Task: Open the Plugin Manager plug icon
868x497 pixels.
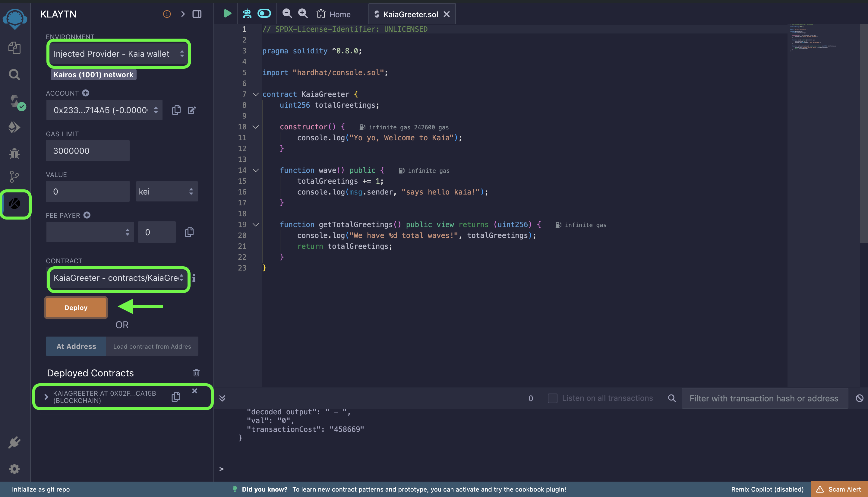Action: click(14, 443)
